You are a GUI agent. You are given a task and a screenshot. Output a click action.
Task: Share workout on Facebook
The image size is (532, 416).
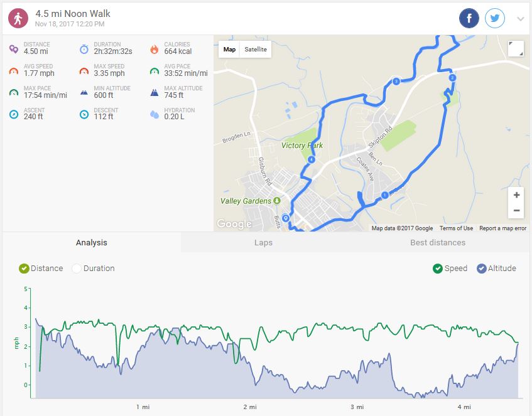click(x=469, y=18)
